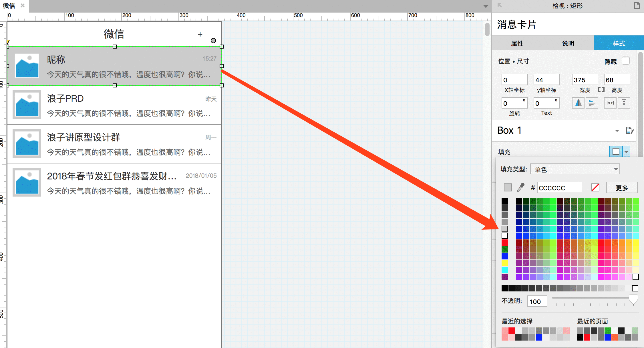Toggle the maintain aspect ratio icon
644x348 pixels.
(x=601, y=90)
